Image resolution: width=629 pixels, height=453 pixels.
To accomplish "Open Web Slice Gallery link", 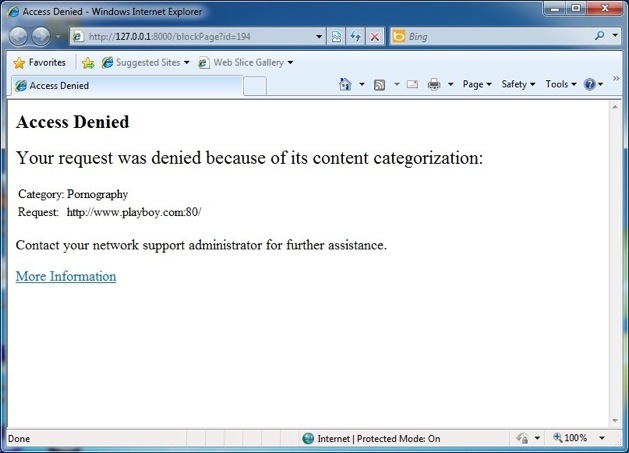I will [246, 63].
